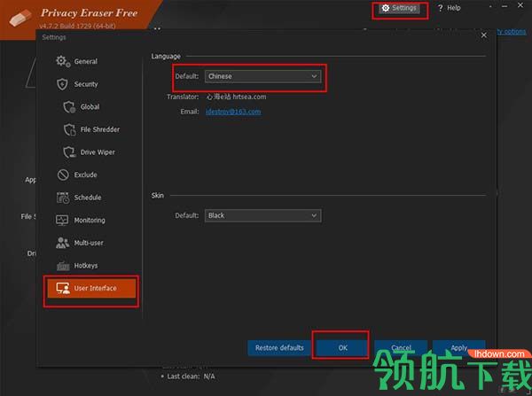The height and width of the screenshot is (396, 532).
Task: Click the Multi-user people icon
Action: (x=62, y=243)
